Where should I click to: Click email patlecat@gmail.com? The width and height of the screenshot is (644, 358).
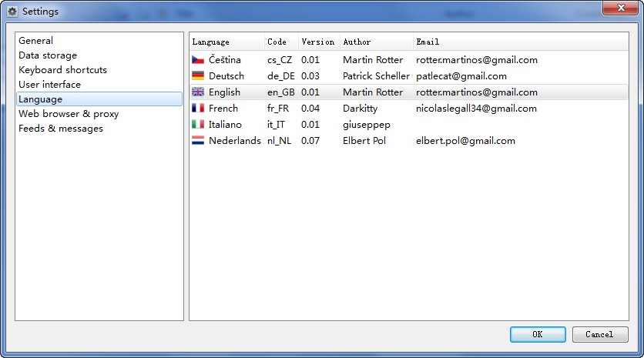click(x=461, y=76)
